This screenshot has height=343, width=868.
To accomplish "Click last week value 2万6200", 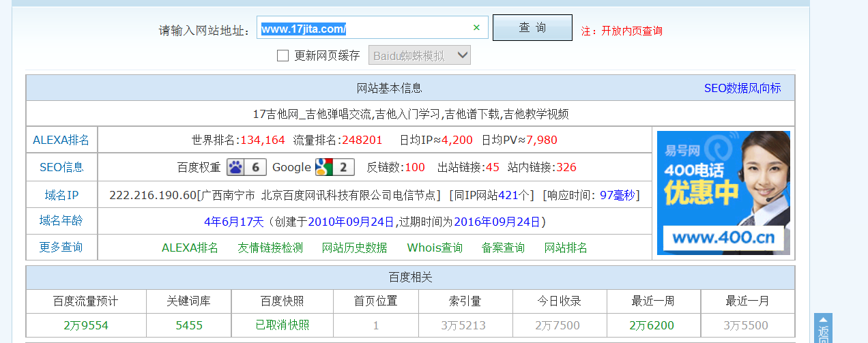I will pos(652,325).
